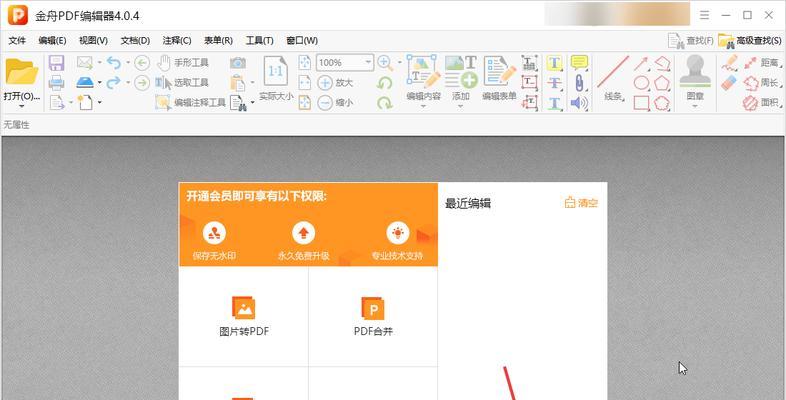This screenshot has height=400, width=786.
Task: Go to next view circle arrow
Action: click(142, 83)
